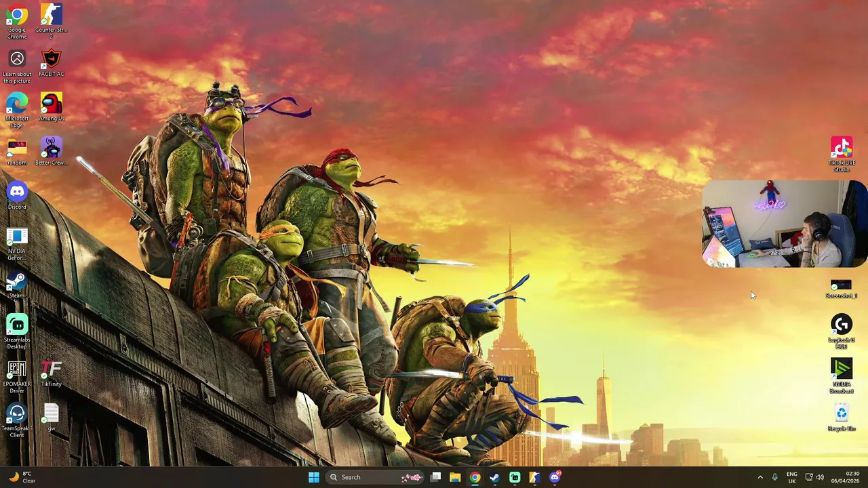Select the TeamSpeak 3 Client icon
Image resolution: width=868 pixels, height=488 pixels.
point(17,421)
